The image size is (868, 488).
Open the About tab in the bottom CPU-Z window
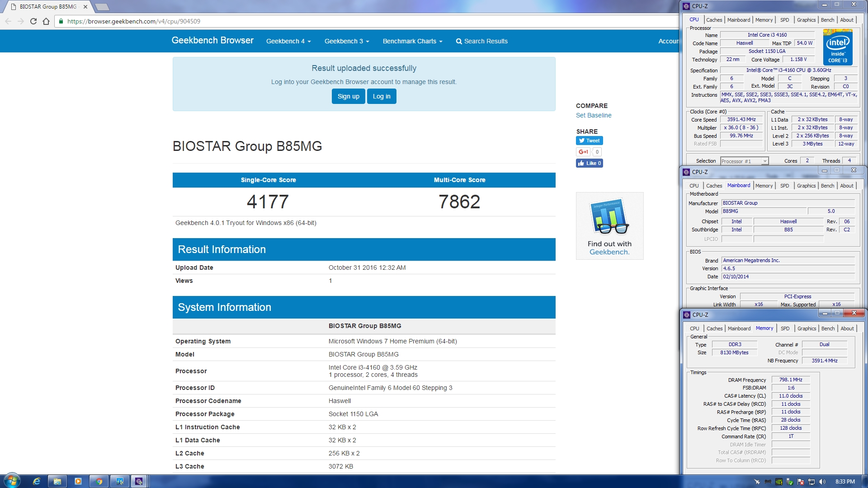tap(847, 328)
